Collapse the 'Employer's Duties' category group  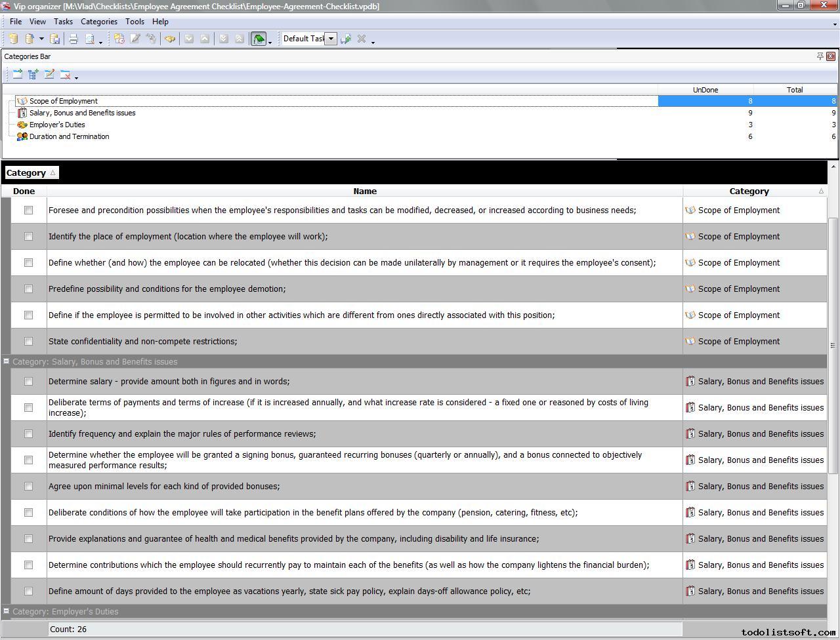(6, 611)
